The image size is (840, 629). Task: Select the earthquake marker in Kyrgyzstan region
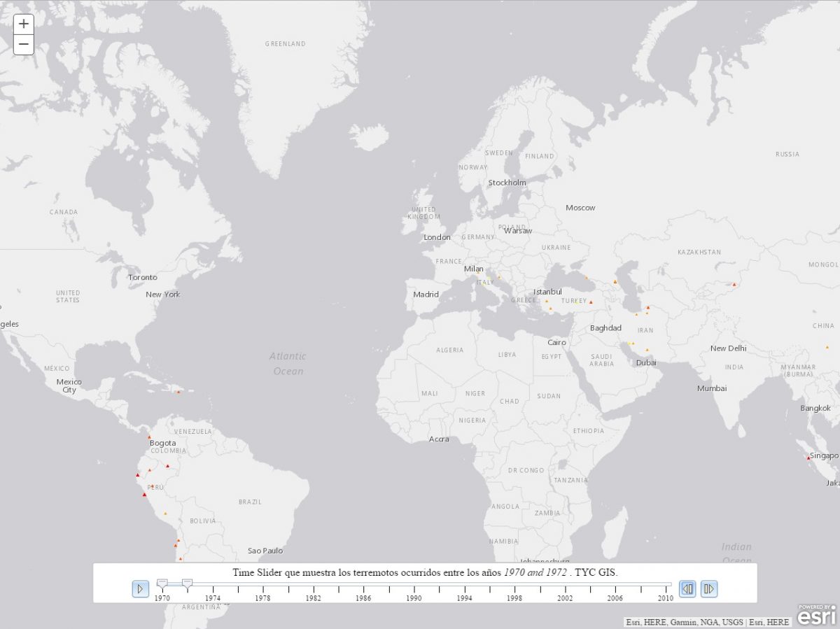[x=734, y=285]
